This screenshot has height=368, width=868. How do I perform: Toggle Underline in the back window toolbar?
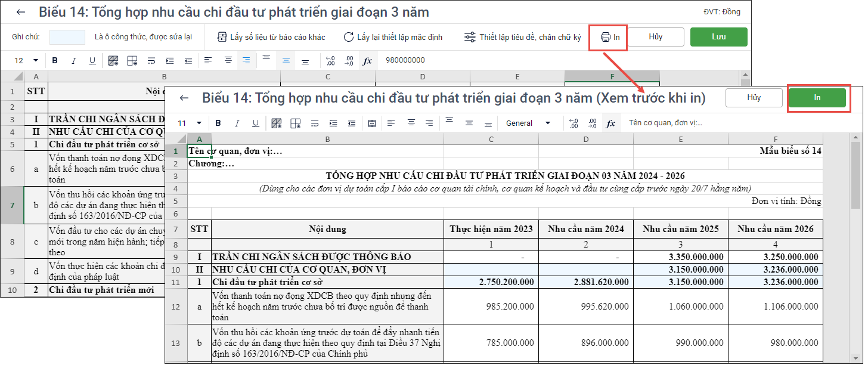point(92,61)
